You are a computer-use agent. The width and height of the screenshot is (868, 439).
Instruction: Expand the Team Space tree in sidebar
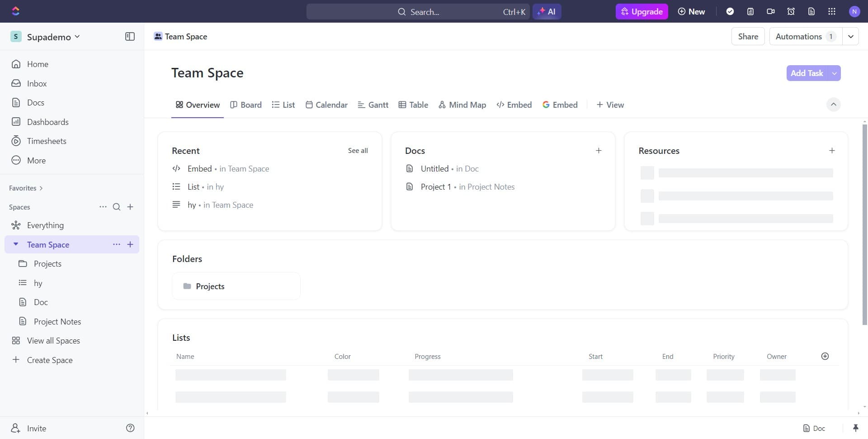15,244
